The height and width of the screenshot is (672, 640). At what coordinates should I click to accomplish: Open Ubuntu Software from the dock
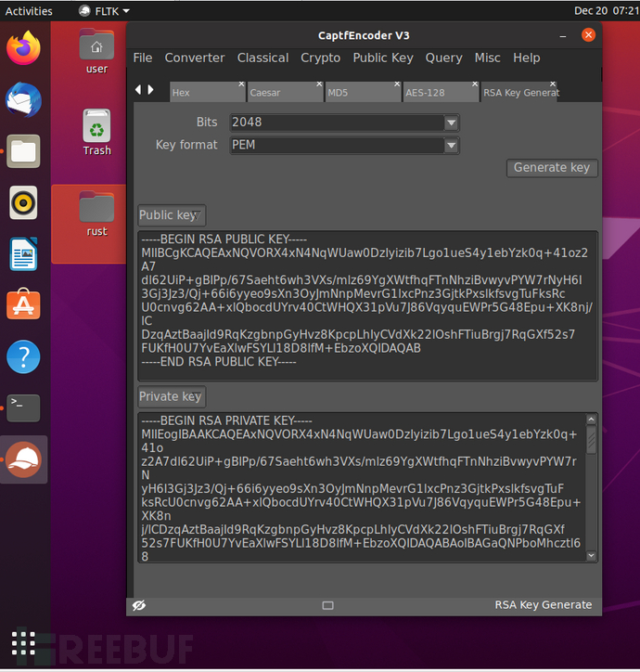click(x=23, y=304)
